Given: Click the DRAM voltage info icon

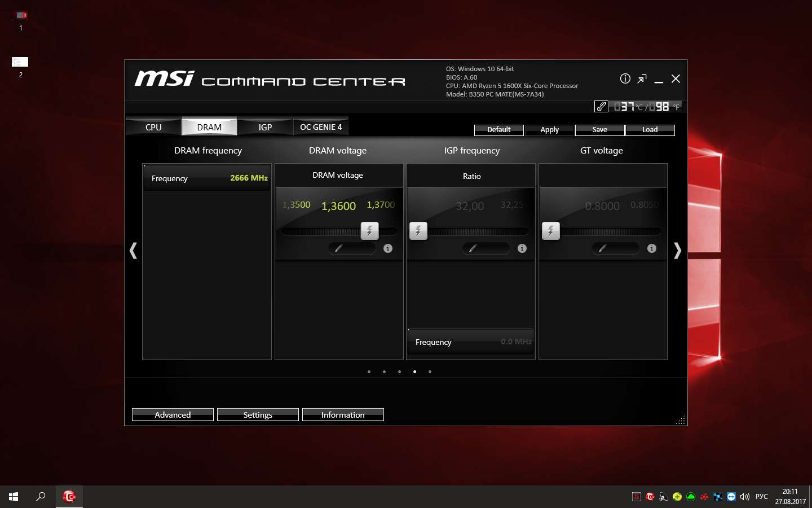Looking at the screenshot, I should tap(388, 248).
